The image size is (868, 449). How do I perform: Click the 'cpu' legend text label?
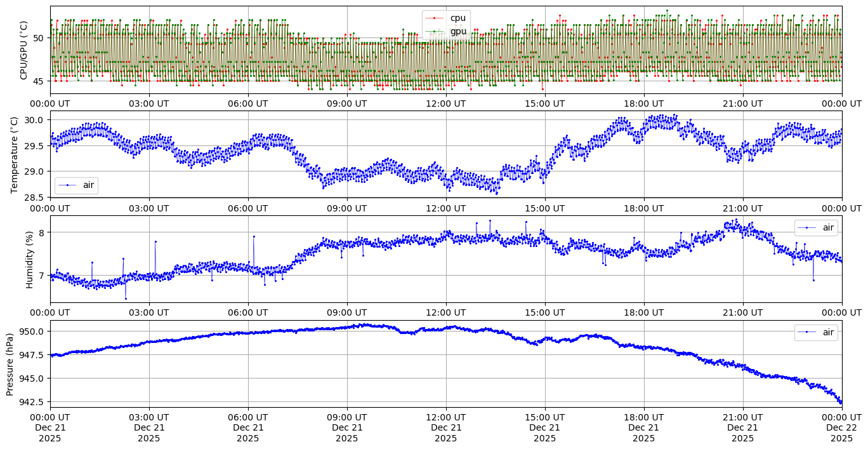tap(457, 18)
